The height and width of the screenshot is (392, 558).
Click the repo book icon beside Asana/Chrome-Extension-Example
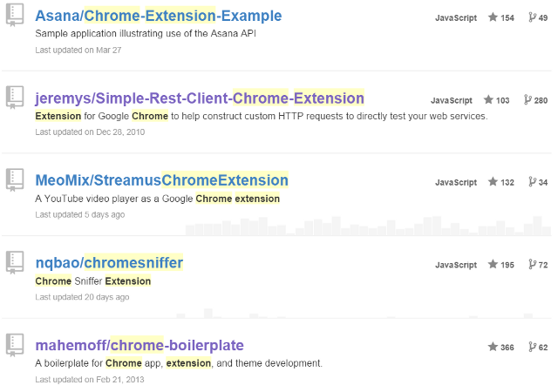tap(15, 15)
